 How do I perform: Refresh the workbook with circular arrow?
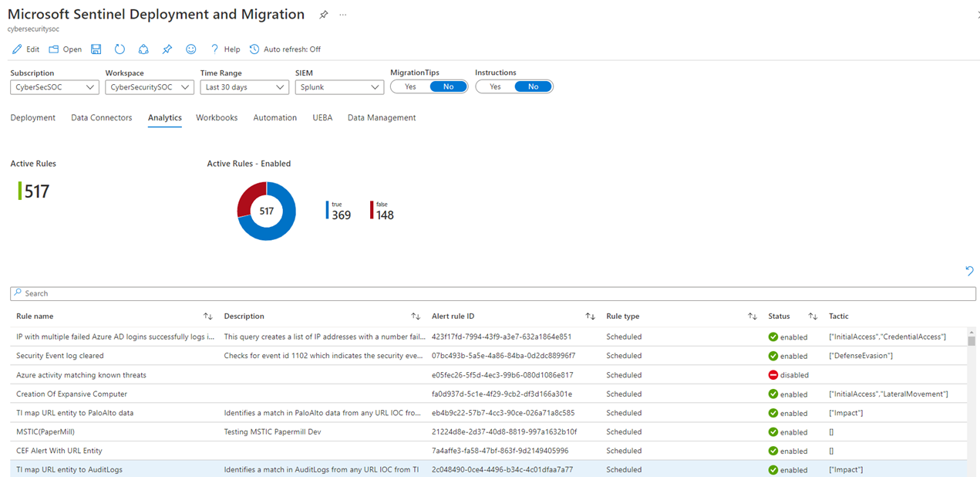coord(120,49)
